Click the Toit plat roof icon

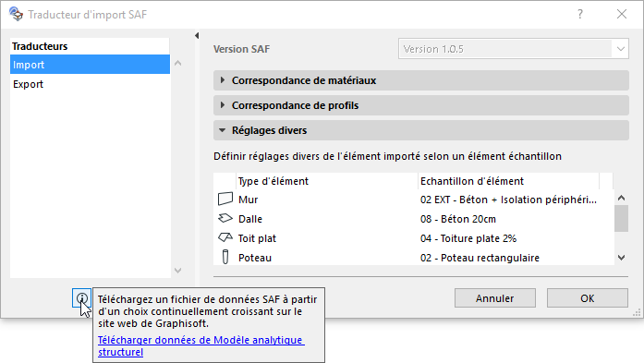click(x=225, y=237)
